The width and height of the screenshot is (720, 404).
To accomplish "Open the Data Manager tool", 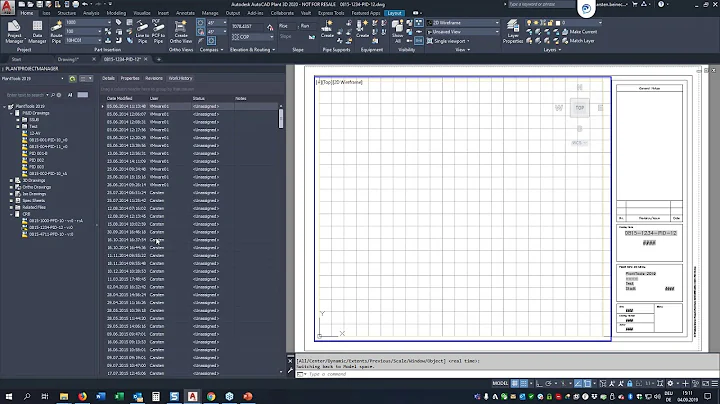I will tap(37, 31).
